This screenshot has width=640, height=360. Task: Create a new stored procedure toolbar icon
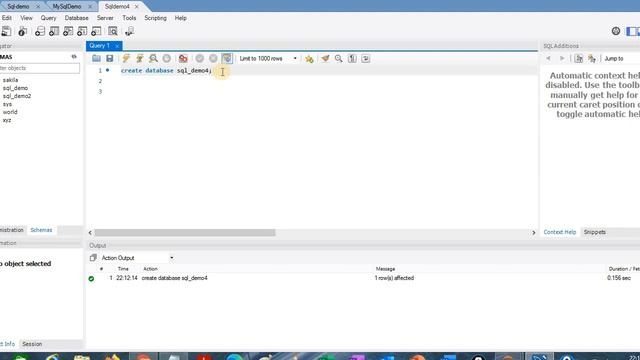pyautogui.click(x=82, y=31)
